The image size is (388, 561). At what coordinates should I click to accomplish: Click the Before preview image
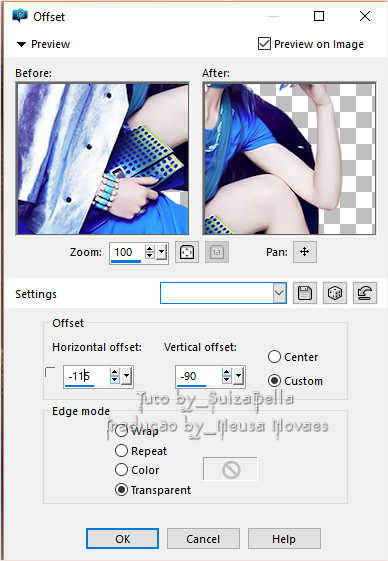click(103, 159)
